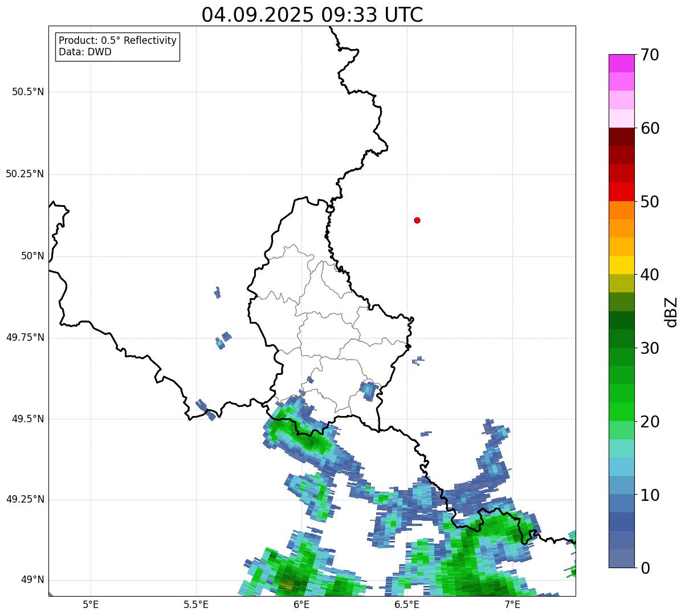Click the plot title 04.09.2025 09:33 UTC
685x616 pixels.
tap(312, 14)
